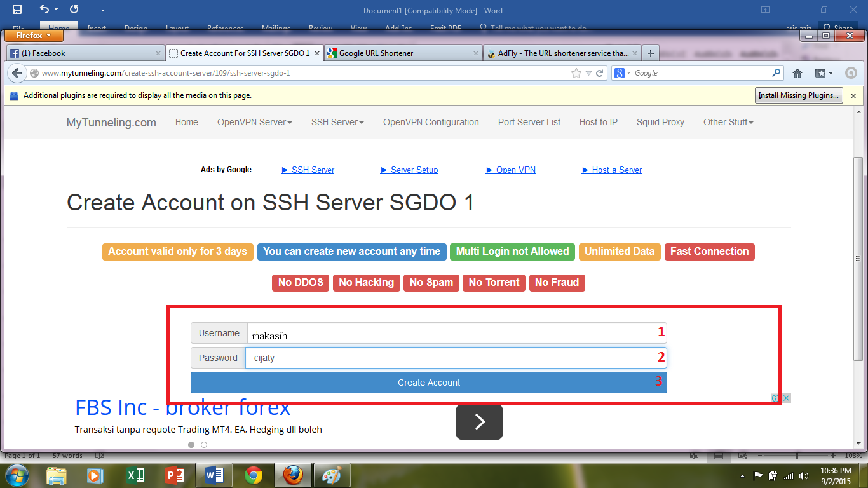Bookmark this page using the star icon
Image resolution: width=868 pixels, height=488 pixels.
[x=575, y=73]
